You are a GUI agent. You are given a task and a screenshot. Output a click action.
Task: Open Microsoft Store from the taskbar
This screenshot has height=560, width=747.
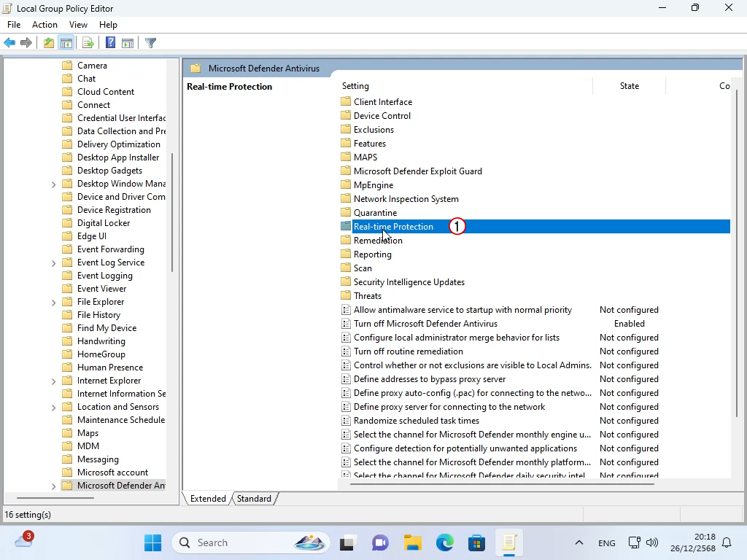[477, 542]
